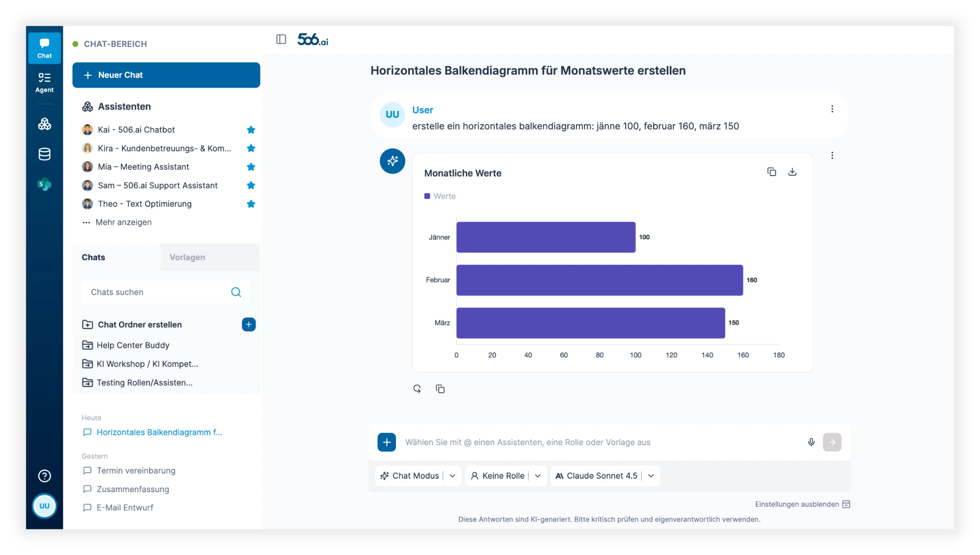The image size is (980, 555).
Task: Click the chat title 'Horizontales Balkendiagramm für Monatswerte erstellen'
Action: pyautogui.click(x=528, y=71)
